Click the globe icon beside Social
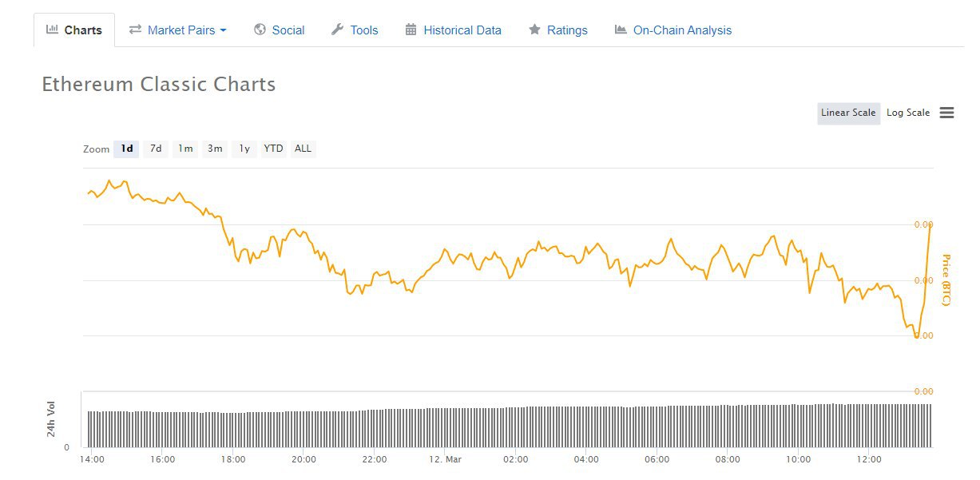Image resolution: width=980 pixels, height=480 pixels. [x=260, y=30]
